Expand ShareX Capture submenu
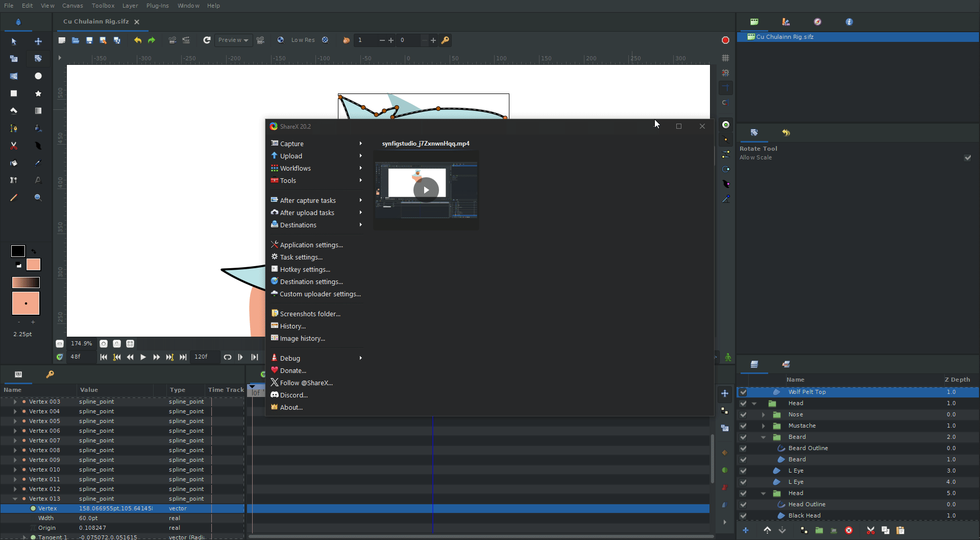The width and height of the screenshot is (980, 540). (x=317, y=144)
